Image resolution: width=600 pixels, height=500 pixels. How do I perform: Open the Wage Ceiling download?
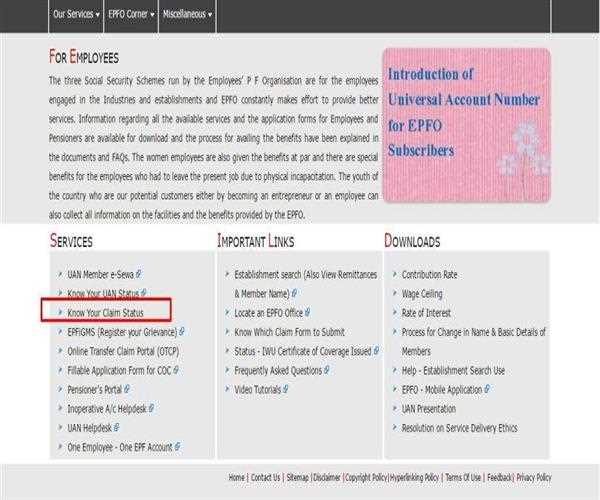[x=422, y=294]
